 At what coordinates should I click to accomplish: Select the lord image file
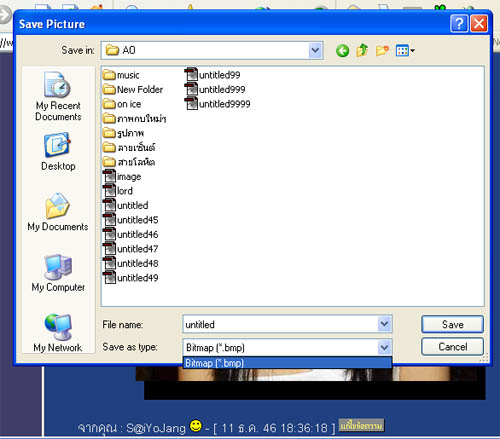(x=118, y=191)
